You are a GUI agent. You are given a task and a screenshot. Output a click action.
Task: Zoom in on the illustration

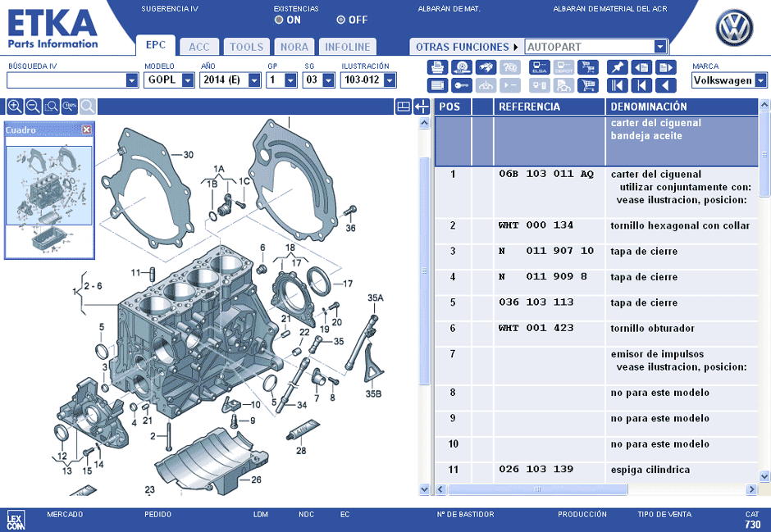14,106
